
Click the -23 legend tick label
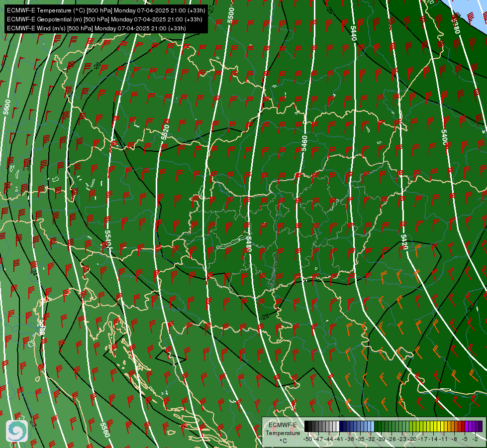(x=402, y=439)
